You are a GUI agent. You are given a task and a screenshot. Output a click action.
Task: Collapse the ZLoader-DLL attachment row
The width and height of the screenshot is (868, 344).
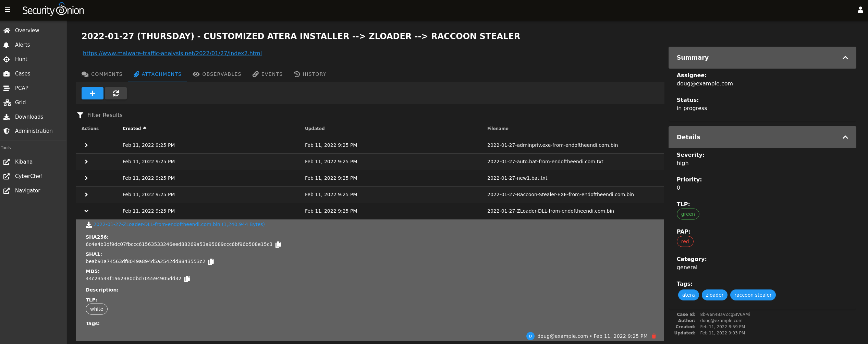point(86,211)
